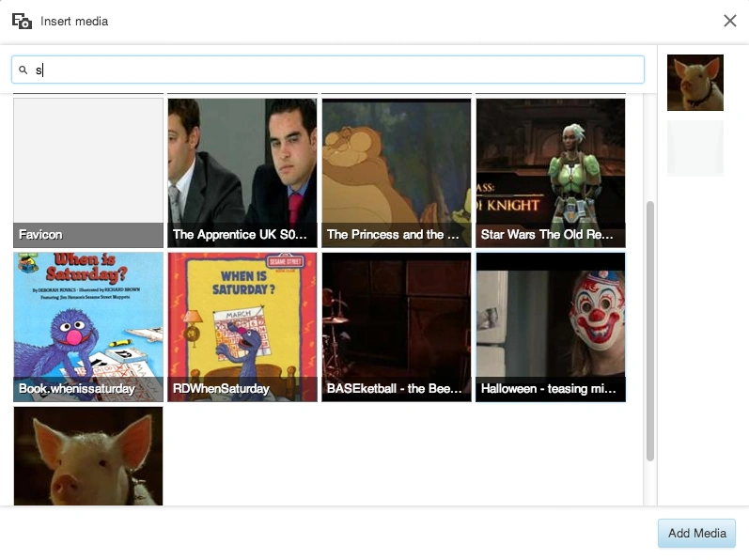
Task: Pick the Star Wars The Old Republic thumbnail
Action: pyautogui.click(x=550, y=164)
